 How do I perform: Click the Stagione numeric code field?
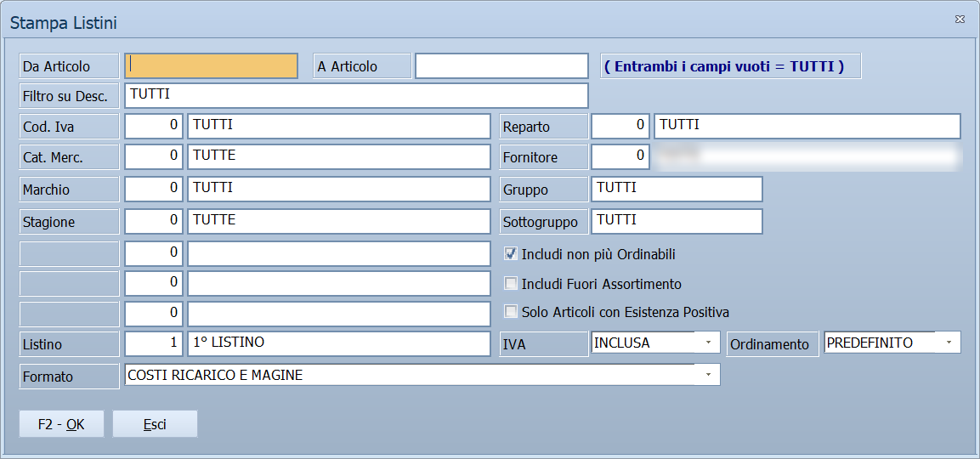(154, 221)
